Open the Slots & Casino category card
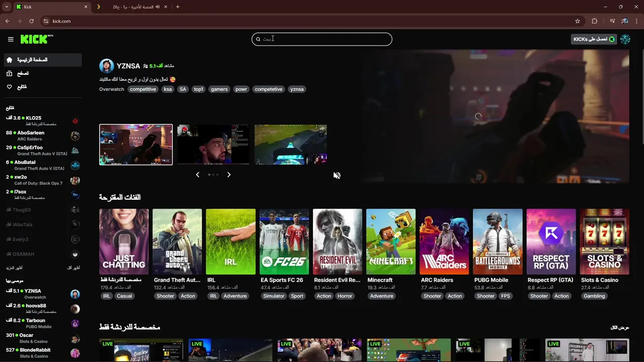Screen dimensions: 644x362 604,242
